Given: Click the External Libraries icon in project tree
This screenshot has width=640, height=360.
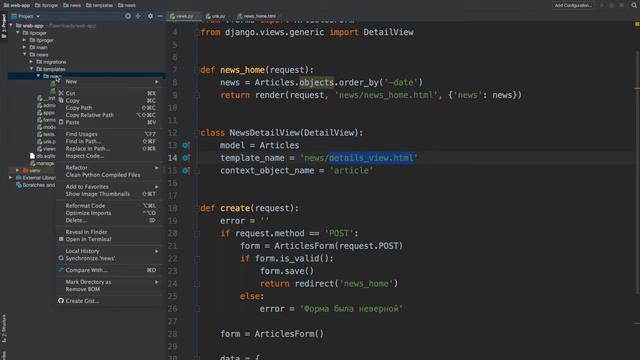Looking at the screenshot, I should [x=18, y=178].
